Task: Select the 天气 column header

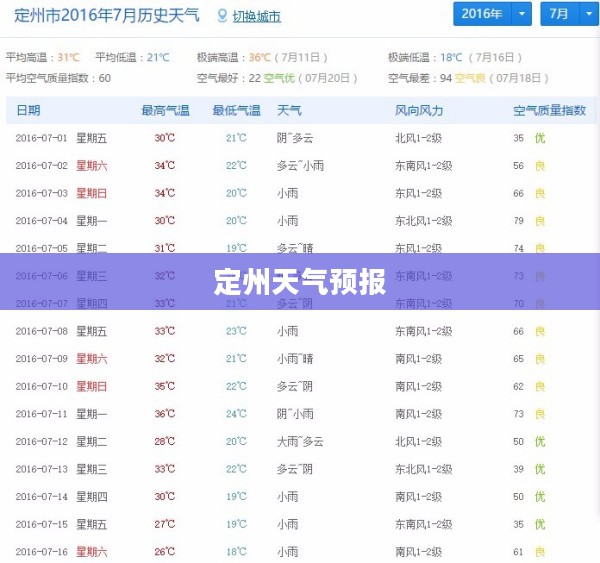Action: 289,110
